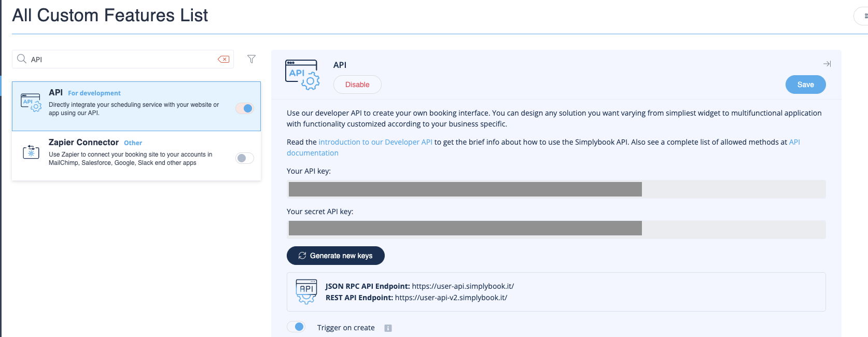Click the secret API key field

[x=556, y=230]
